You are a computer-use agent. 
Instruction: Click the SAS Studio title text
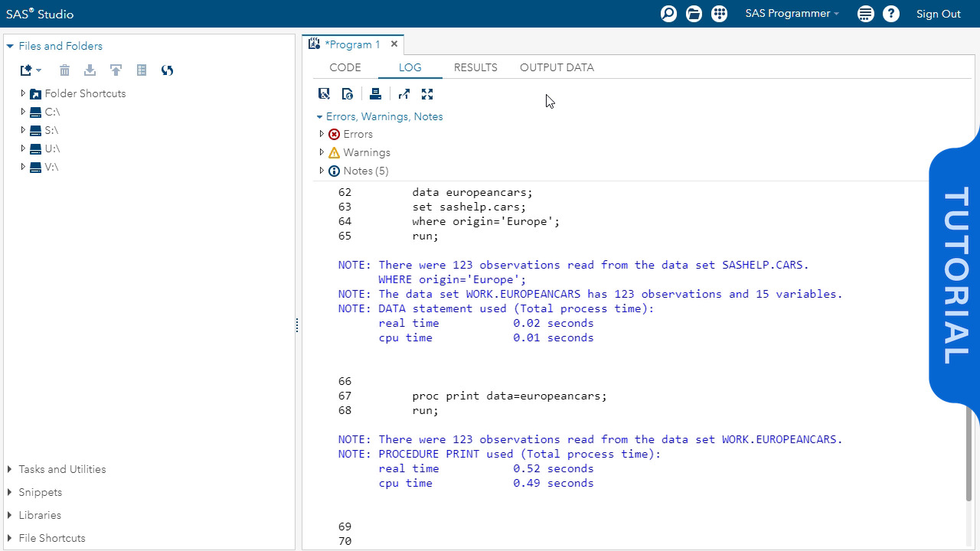coord(40,14)
